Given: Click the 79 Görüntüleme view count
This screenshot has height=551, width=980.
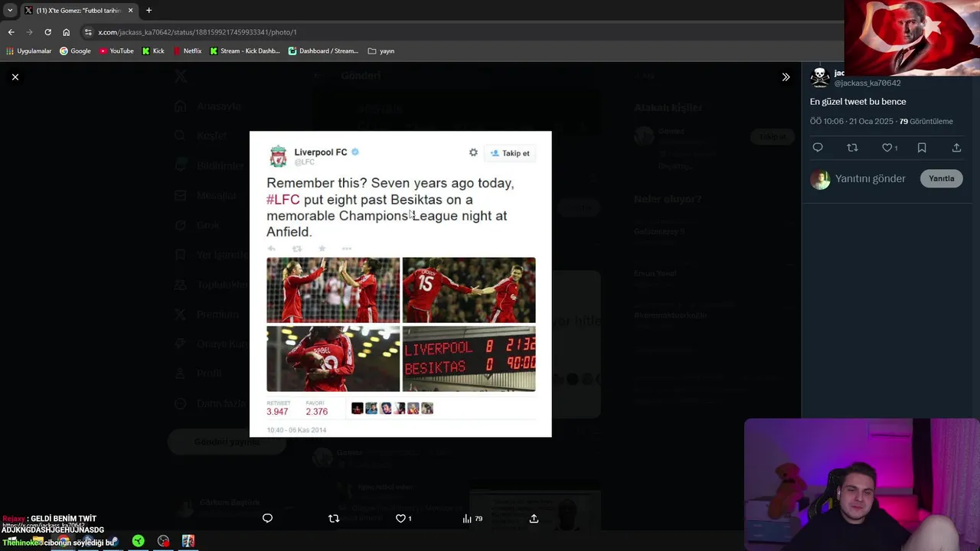Looking at the screenshot, I should tap(926, 121).
